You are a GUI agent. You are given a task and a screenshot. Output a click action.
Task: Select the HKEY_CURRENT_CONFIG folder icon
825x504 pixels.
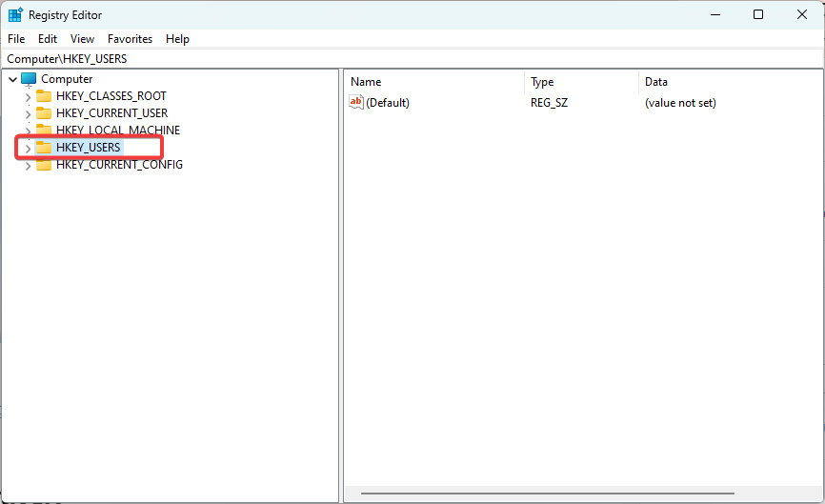click(44, 165)
